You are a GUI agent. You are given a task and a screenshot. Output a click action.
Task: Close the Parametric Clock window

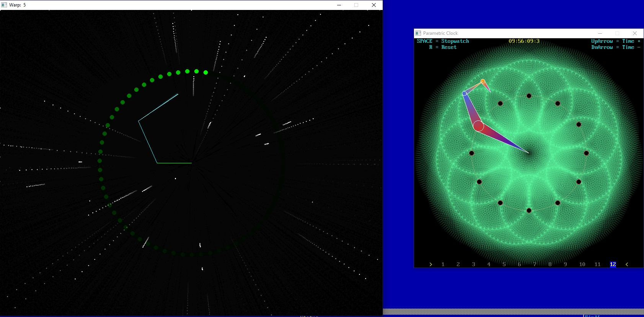(635, 33)
